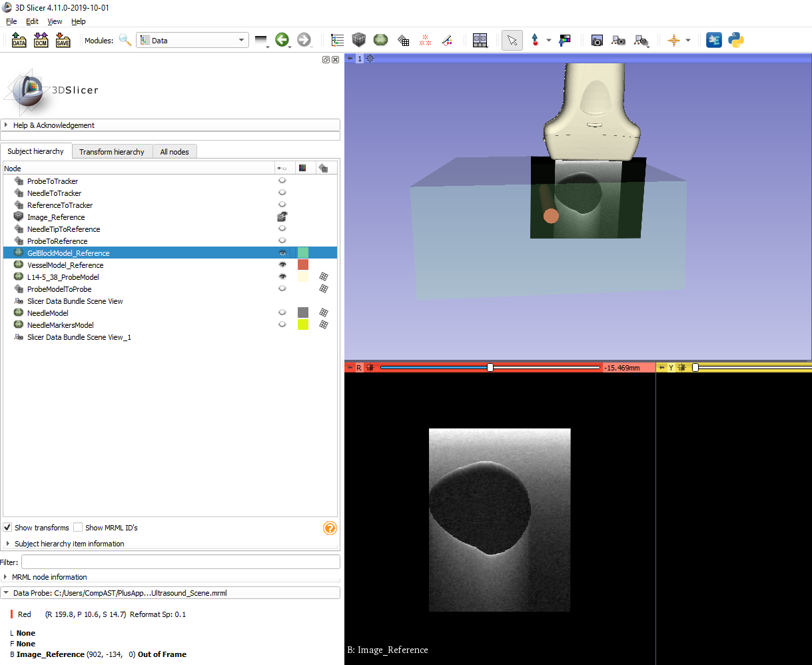
Task: Expand the MRML node information section
Action: (7, 576)
